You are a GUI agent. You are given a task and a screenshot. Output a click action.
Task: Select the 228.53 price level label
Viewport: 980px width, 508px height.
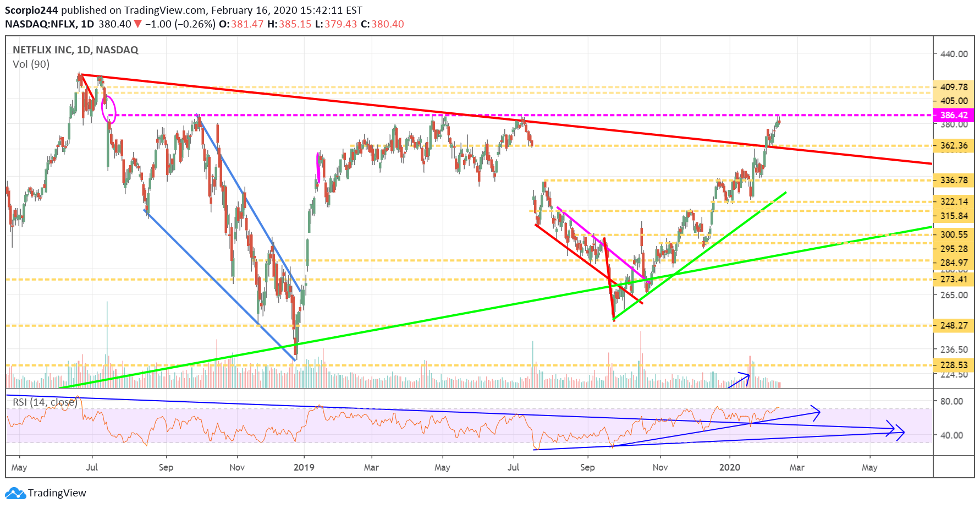click(x=954, y=365)
